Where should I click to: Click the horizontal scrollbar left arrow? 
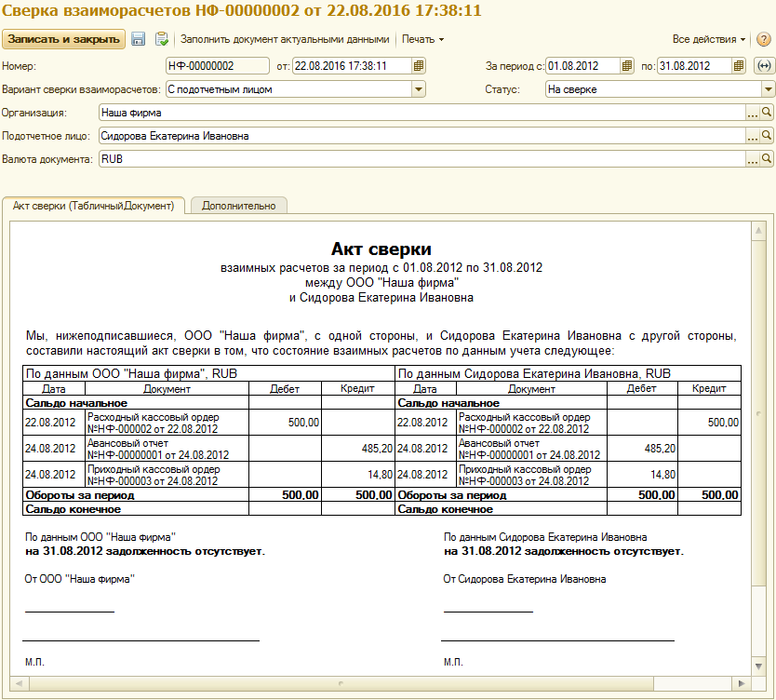(x=20, y=683)
